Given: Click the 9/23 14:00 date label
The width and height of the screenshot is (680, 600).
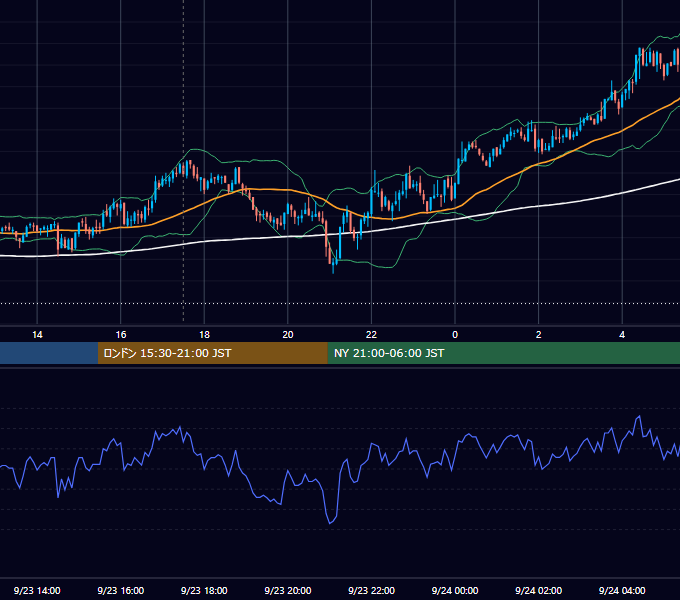Looking at the screenshot, I should pos(37,590).
